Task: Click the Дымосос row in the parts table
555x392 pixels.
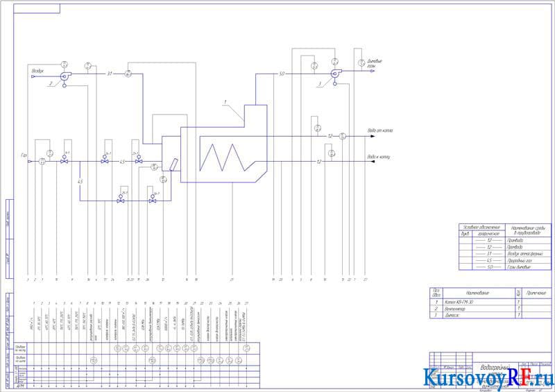Action: [490, 315]
